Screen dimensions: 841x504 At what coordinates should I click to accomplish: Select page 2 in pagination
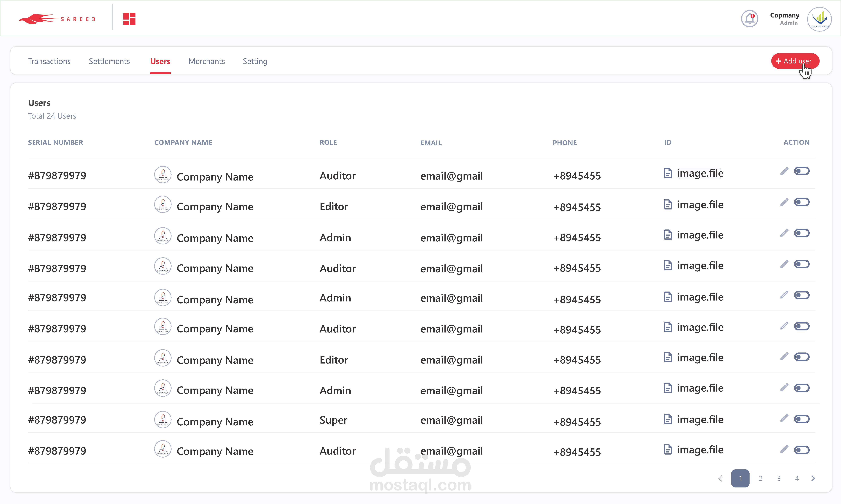(x=760, y=478)
